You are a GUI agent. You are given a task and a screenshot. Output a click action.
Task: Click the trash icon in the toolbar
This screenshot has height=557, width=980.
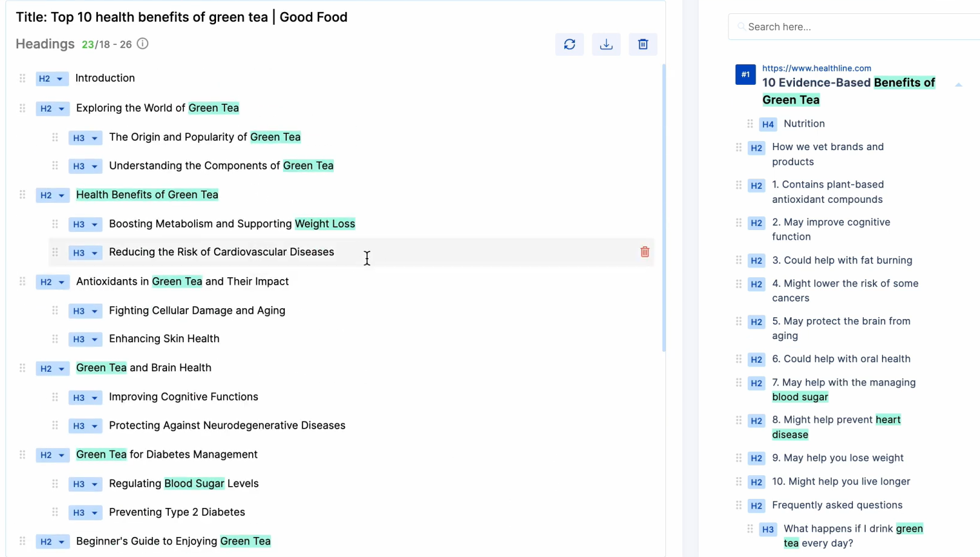[642, 44]
